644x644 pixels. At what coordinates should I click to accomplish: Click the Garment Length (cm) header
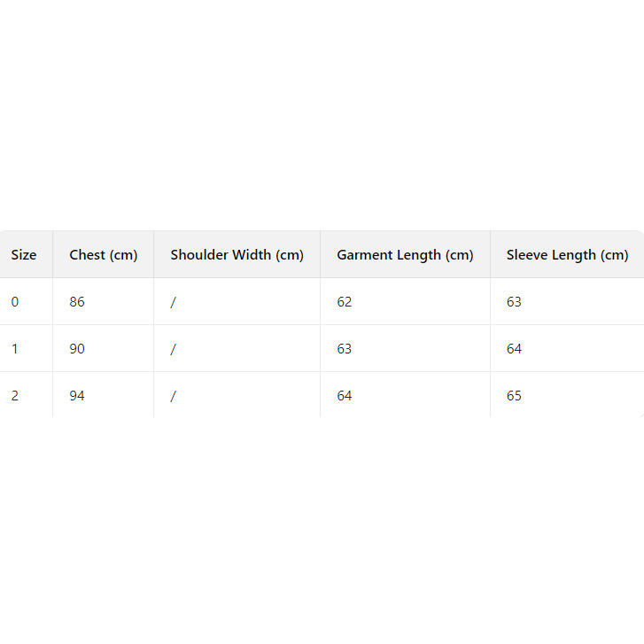405,255
